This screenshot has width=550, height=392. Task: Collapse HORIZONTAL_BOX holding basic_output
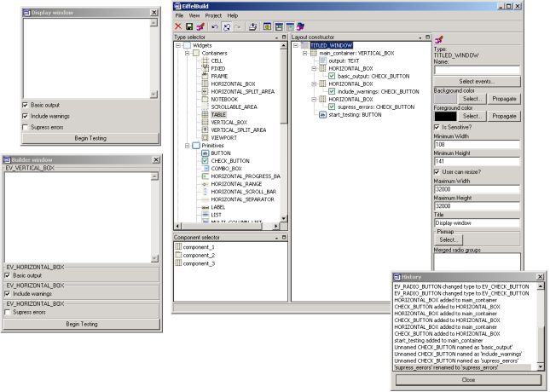point(315,69)
